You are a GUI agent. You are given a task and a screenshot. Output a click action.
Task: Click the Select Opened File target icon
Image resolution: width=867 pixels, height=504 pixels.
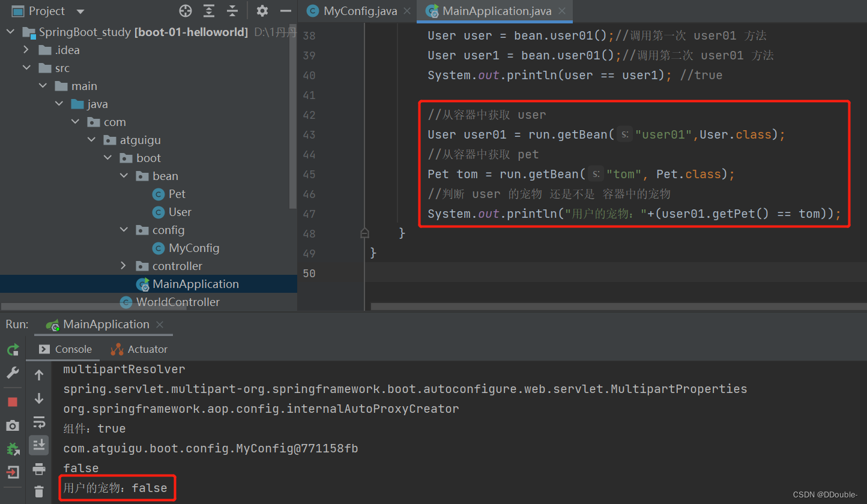coord(186,11)
